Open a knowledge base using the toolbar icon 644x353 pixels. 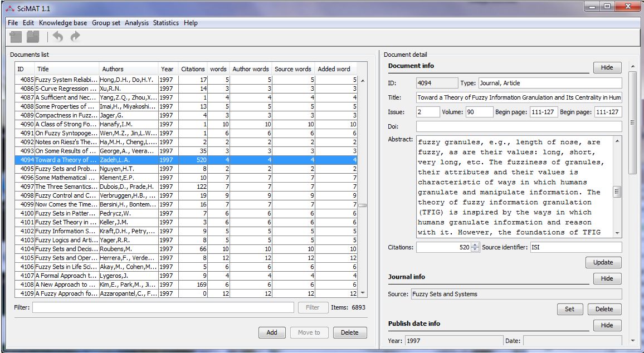pos(32,36)
